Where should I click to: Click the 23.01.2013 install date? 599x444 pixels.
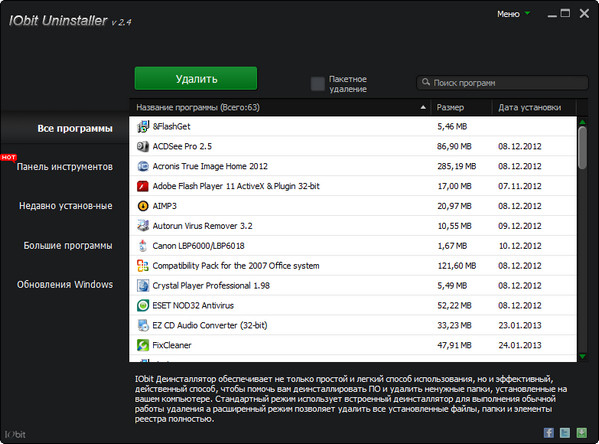[x=520, y=325]
